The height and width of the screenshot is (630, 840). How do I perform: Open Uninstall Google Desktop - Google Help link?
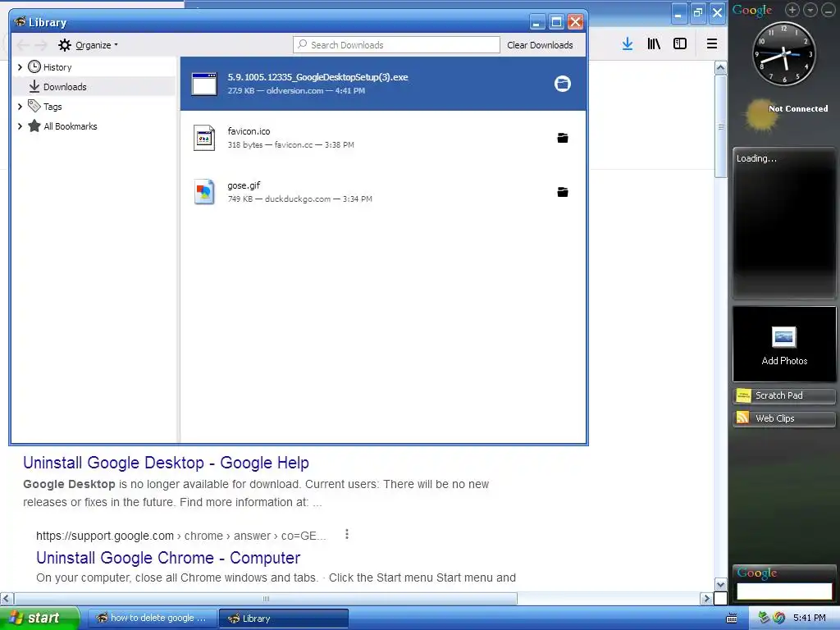coord(166,463)
